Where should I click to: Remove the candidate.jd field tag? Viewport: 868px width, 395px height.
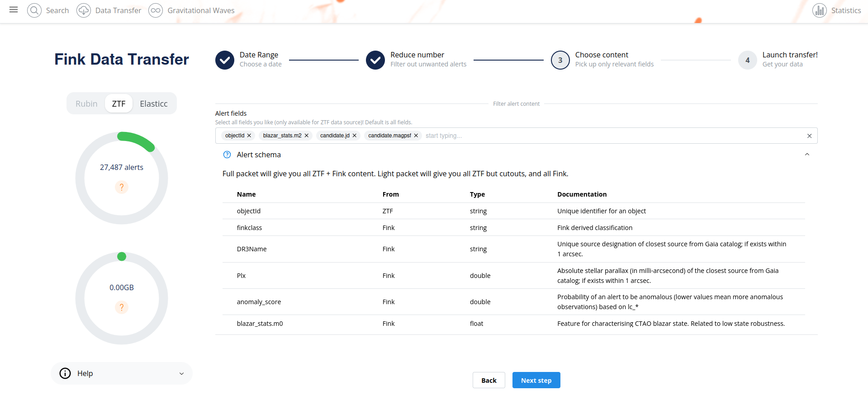point(355,136)
